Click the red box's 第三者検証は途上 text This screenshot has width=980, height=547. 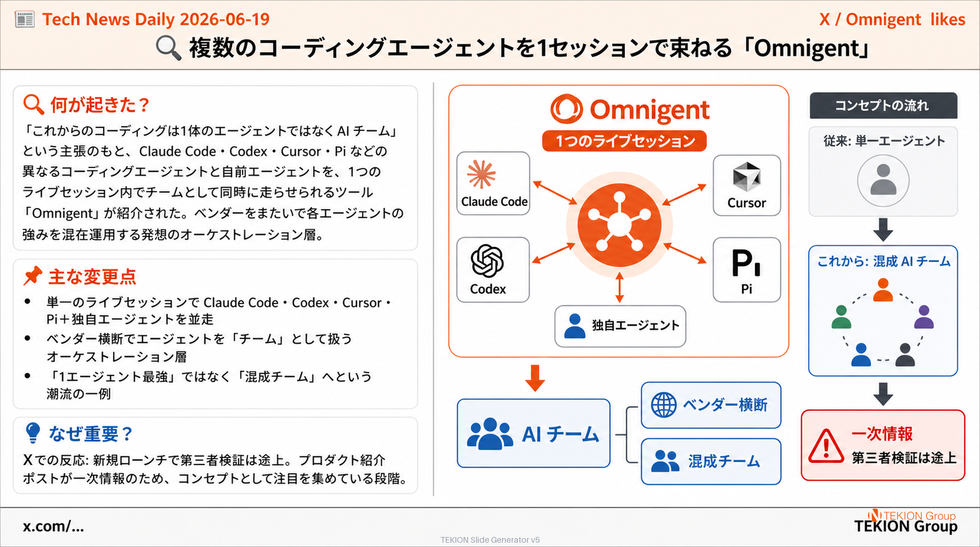point(904,458)
